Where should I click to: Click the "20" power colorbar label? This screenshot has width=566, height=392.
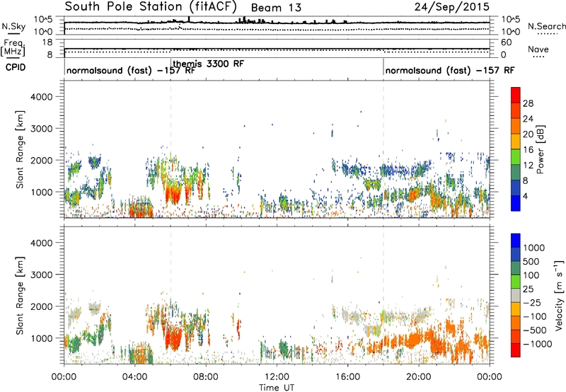click(x=528, y=134)
